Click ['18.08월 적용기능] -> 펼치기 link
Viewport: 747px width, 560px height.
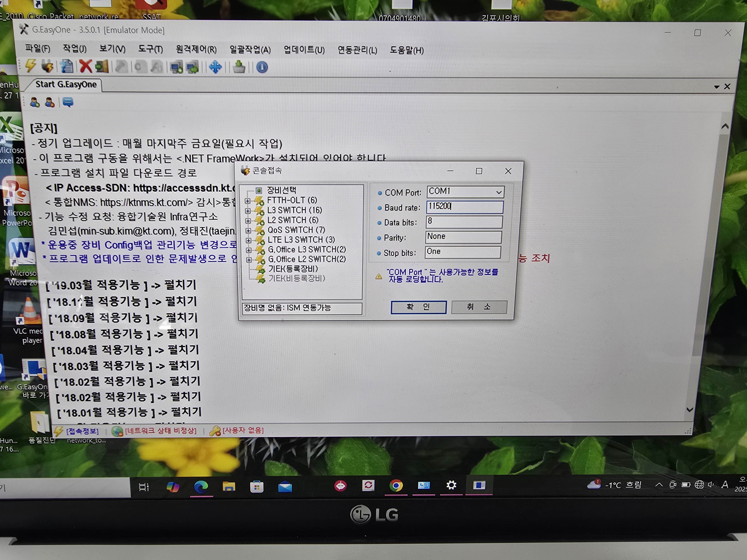tap(124, 334)
